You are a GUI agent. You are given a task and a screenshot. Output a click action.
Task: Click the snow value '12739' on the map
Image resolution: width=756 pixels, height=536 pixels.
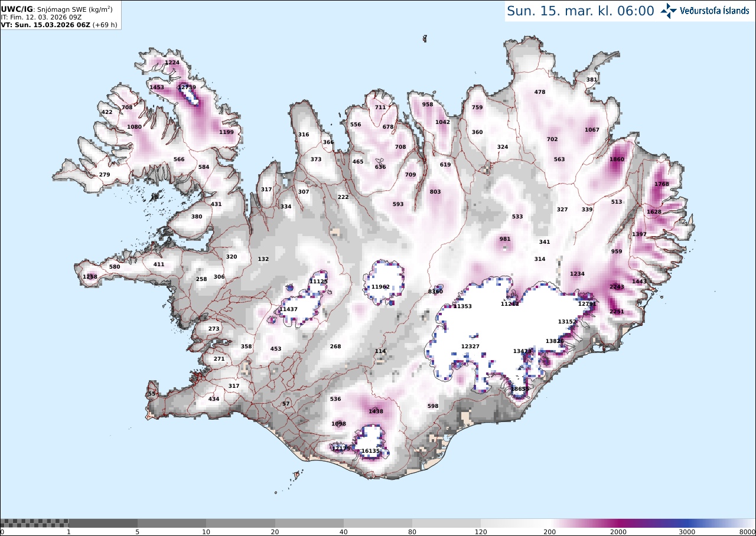coord(187,87)
